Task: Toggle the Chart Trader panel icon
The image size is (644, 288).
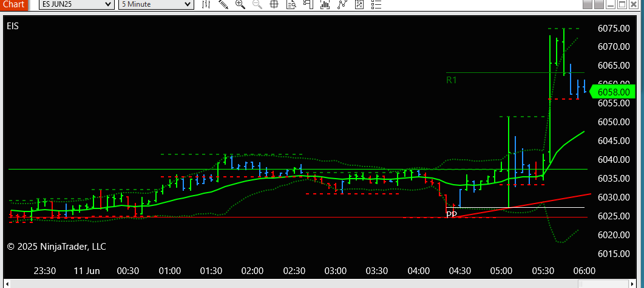Action: point(308,4)
